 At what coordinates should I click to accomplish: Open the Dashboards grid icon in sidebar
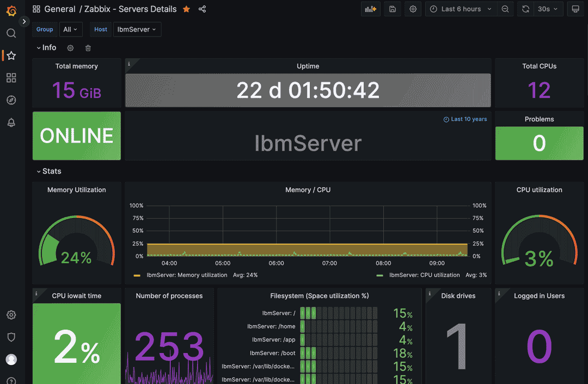coord(11,78)
